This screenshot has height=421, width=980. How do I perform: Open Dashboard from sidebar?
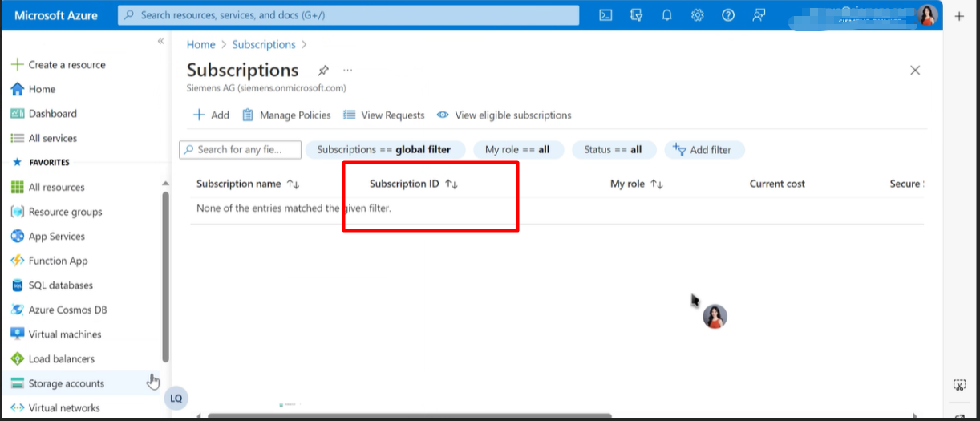click(x=44, y=114)
